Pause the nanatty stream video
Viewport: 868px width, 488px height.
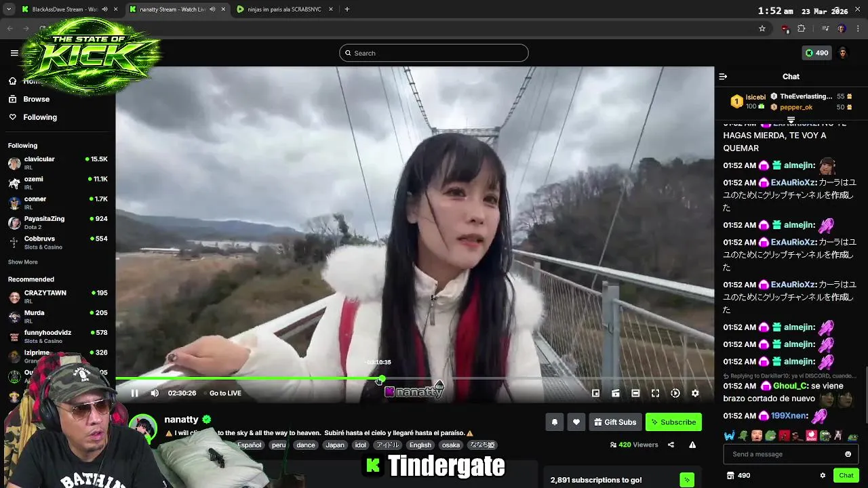[x=134, y=393]
